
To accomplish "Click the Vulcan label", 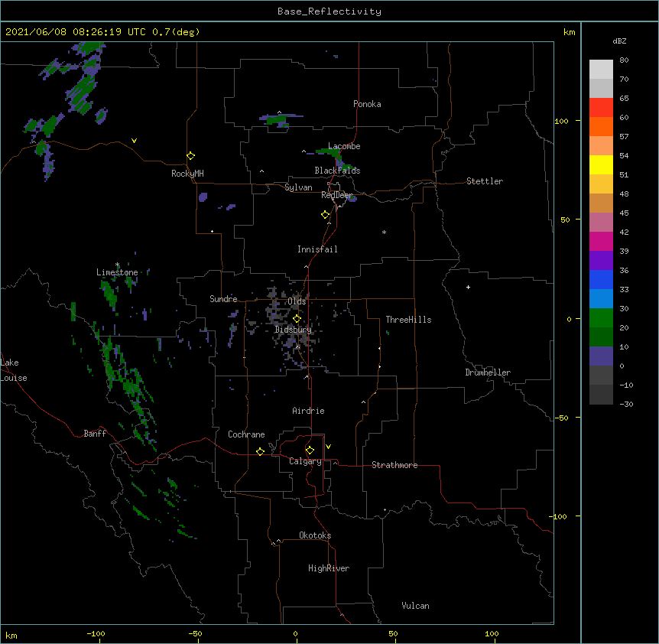I will point(415,606).
